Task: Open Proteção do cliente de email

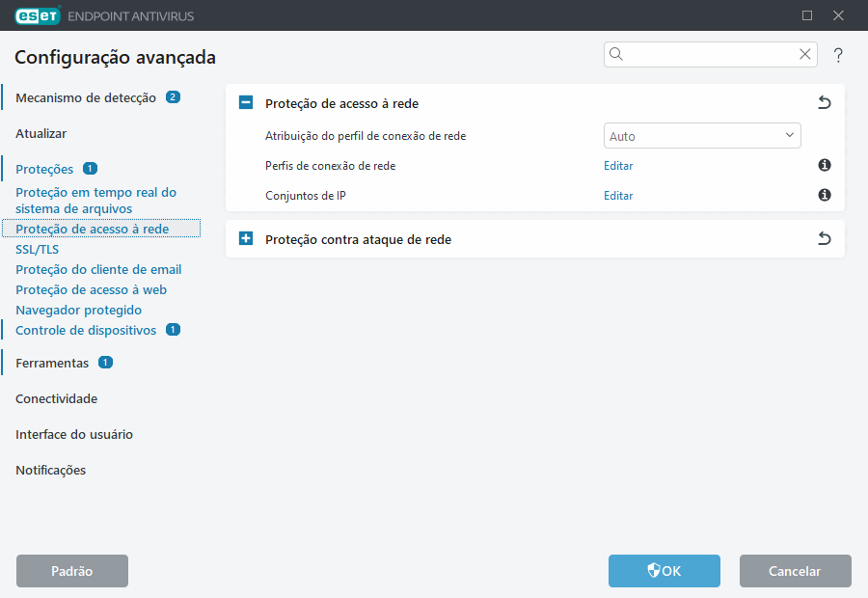Action: [98, 270]
